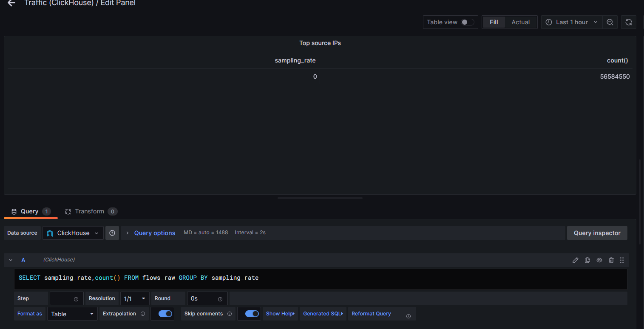Open the ClickHouse datasource help icon
Image resolution: width=644 pixels, height=329 pixels.
click(112, 233)
